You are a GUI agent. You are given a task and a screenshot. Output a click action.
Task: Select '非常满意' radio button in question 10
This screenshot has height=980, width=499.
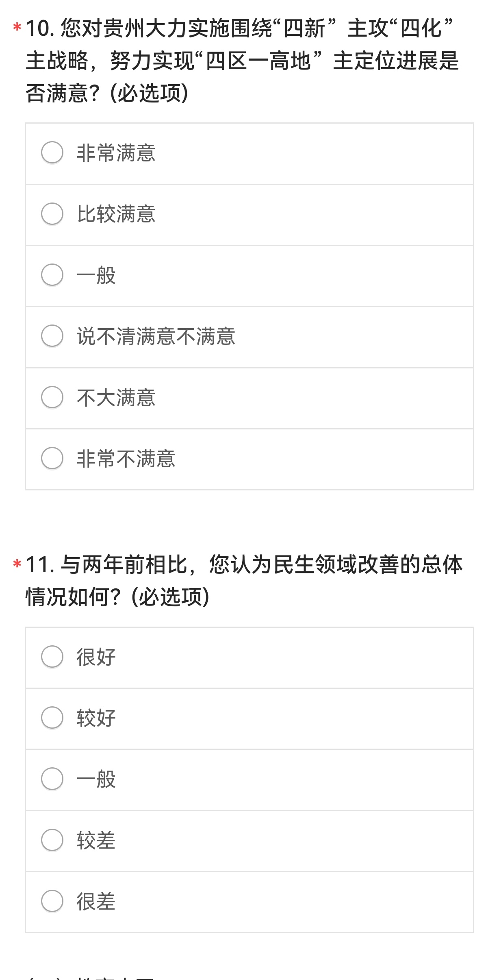coord(52,152)
